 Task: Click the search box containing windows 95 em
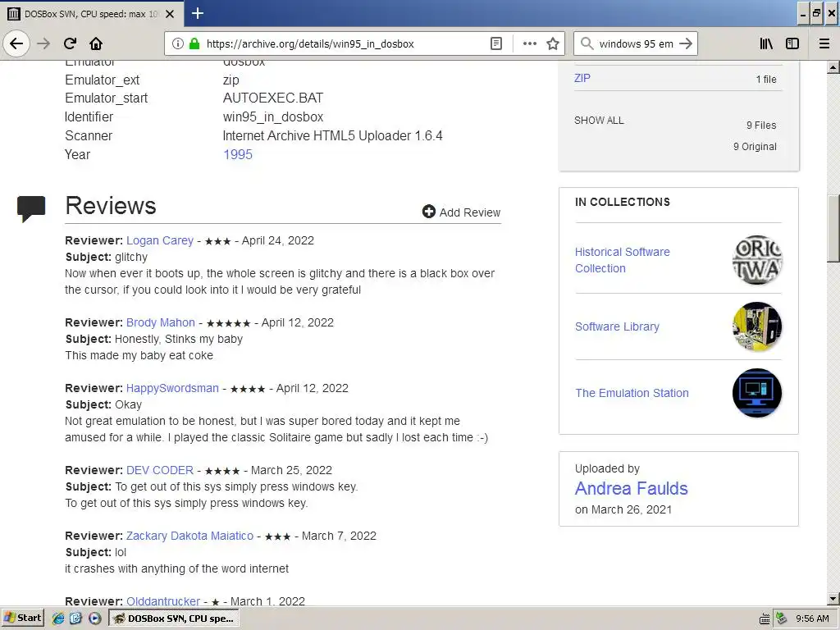[636, 43]
